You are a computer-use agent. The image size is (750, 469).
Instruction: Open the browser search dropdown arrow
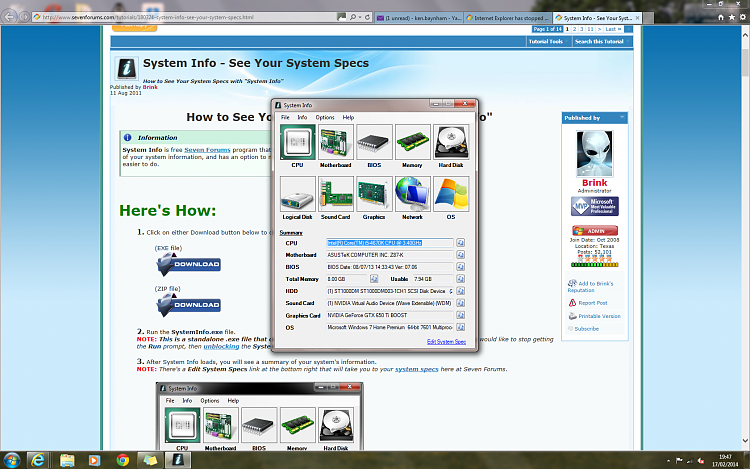pyautogui.click(x=360, y=17)
